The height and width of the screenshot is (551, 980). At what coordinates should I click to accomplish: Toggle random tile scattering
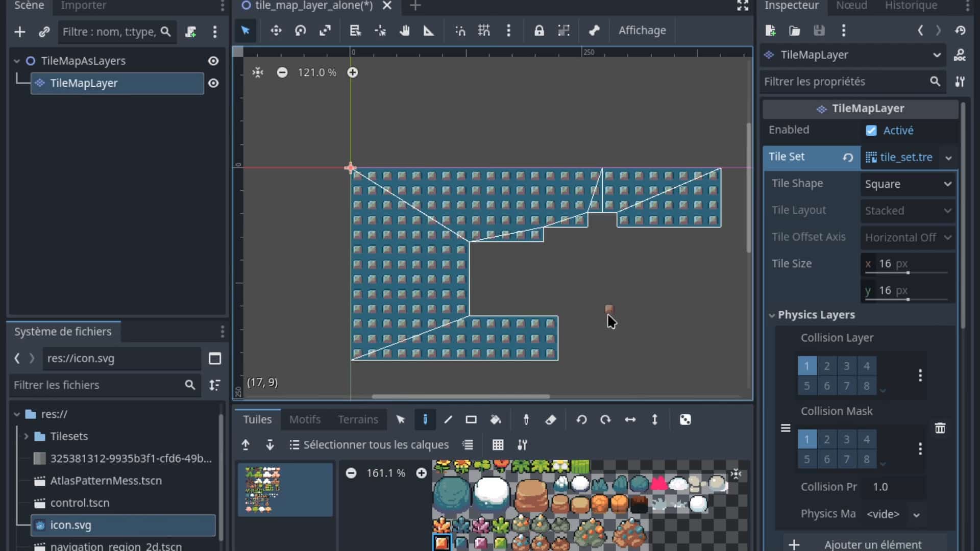(x=685, y=420)
